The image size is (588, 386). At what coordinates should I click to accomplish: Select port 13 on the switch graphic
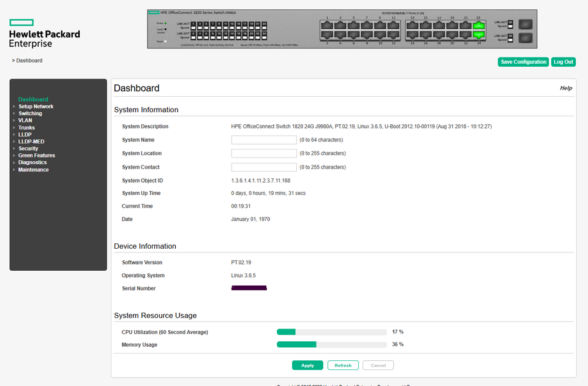click(412, 26)
